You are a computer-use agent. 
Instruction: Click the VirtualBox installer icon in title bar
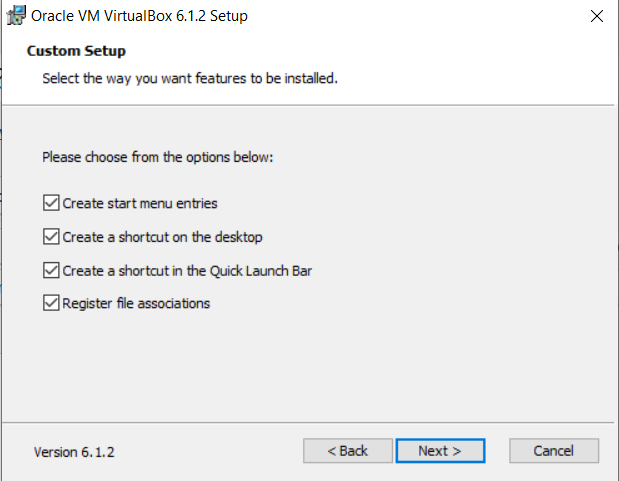(x=15, y=16)
